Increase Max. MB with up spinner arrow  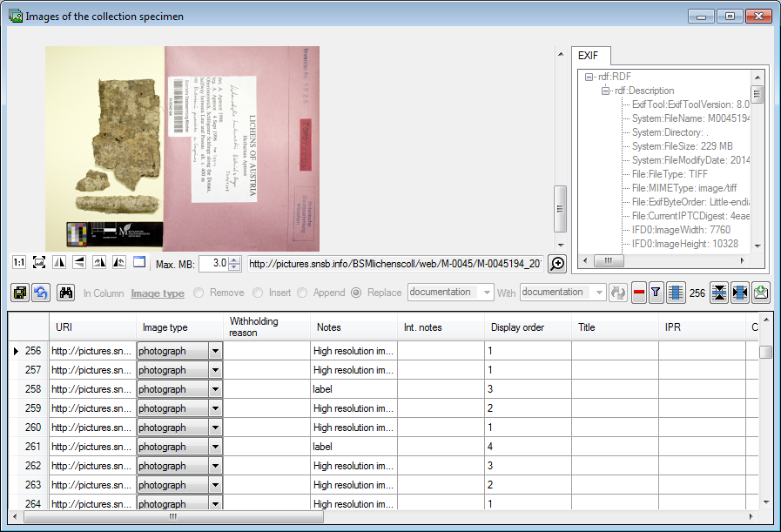pyautogui.click(x=234, y=259)
